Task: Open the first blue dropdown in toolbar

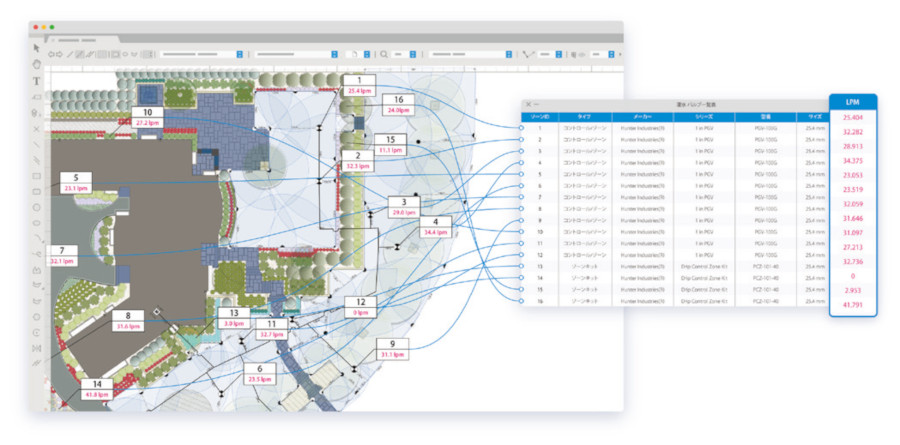Action: coord(240,54)
